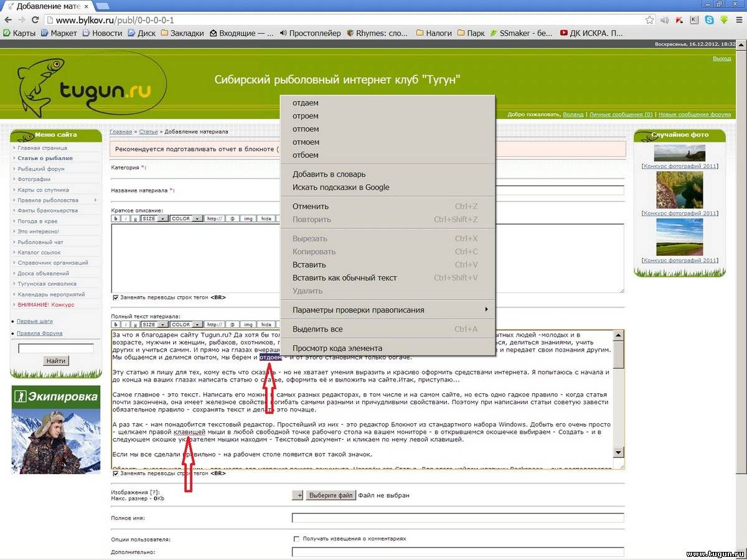The width and height of the screenshot is (747, 560).
Task: Click 'hide' in Краткое описание toolbar
Action: pos(266,219)
